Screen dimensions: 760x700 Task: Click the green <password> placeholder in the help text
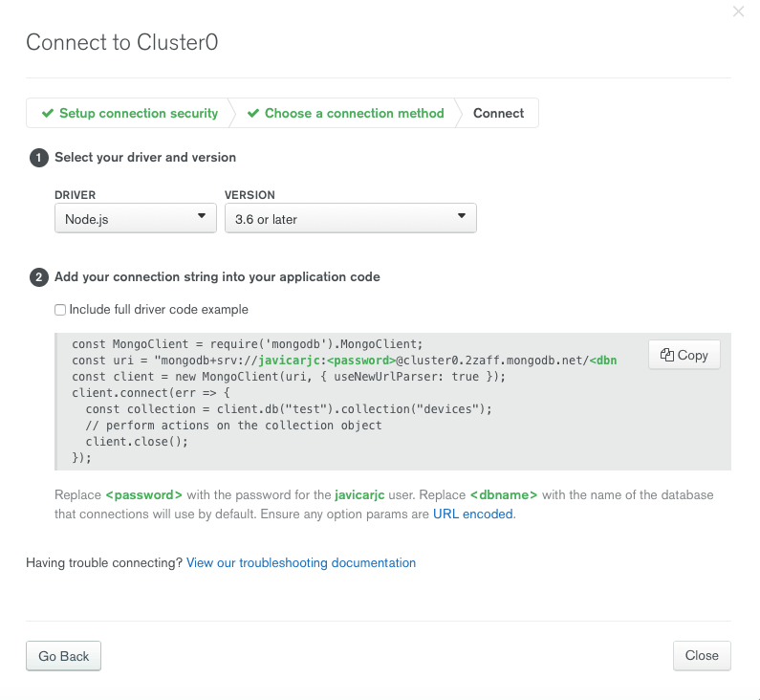pyautogui.click(x=143, y=495)
